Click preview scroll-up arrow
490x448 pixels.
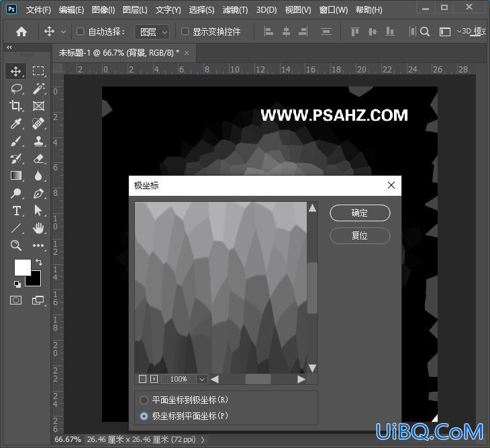point(312,208)
